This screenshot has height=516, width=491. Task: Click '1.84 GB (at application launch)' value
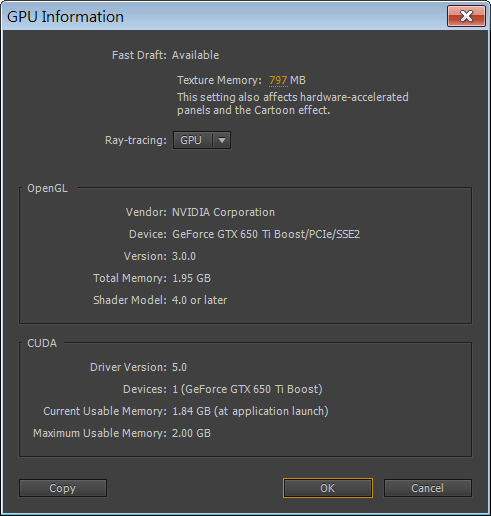click(x=250, y=411)
